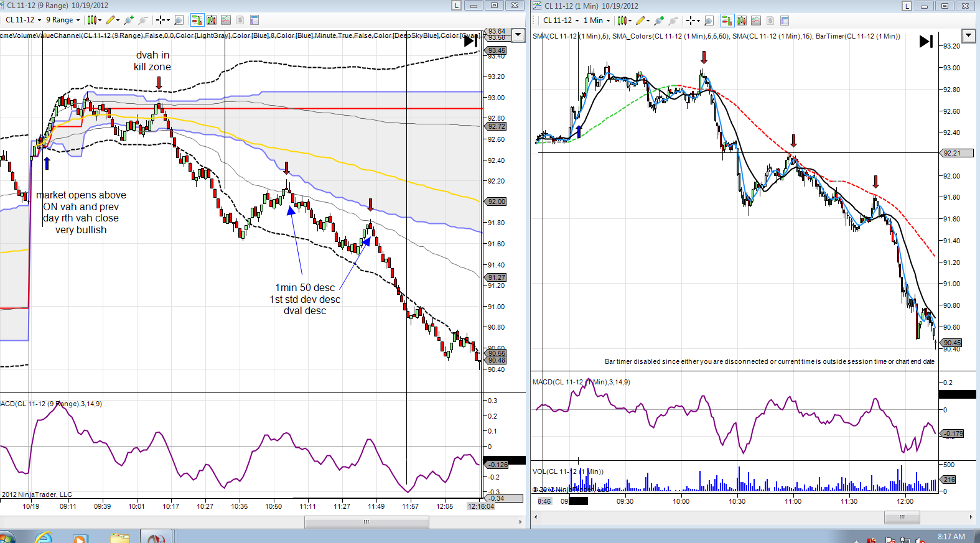Launch Internet Explorer from taskbar
The image size is (980, 543).
(44, 537)
